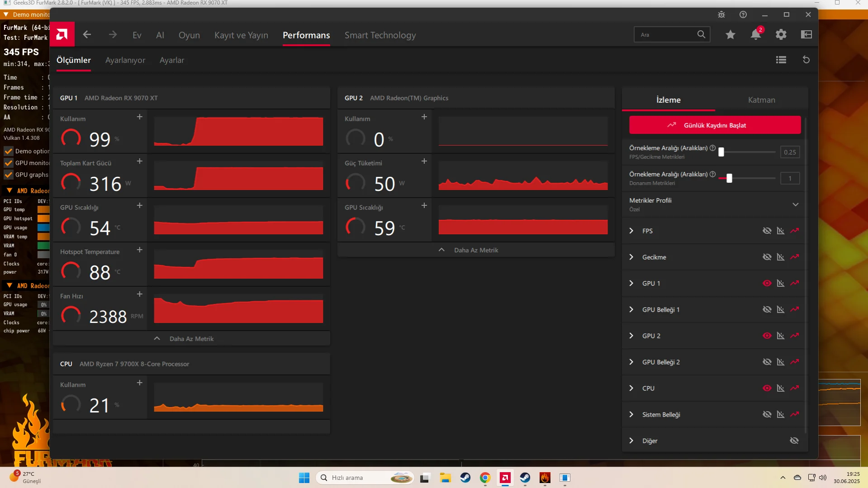The width and height of the screenshot is (868, 488).
Task: Hide GPU 1 metrics with eye toggle
Action: click(767, 283)
